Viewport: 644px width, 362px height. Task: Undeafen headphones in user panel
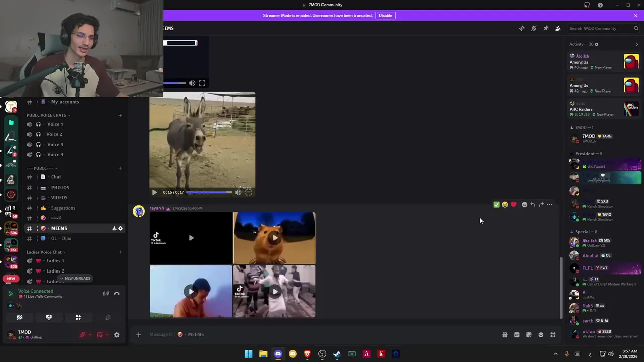pyautogui.click(x=99, y=335)
